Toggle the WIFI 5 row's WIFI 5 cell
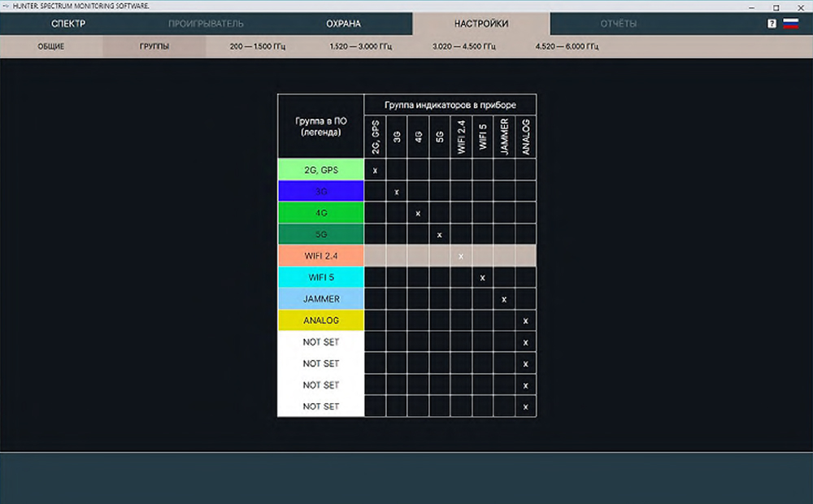Screen dimensions: 813x504 pyautogui.click(x=483, y=278)
